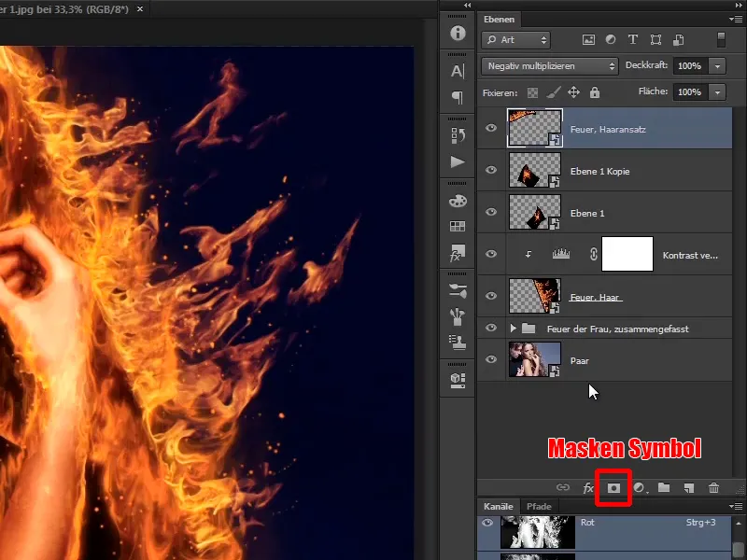
Task: Open the Info panel icon
Action: (458, 33)
